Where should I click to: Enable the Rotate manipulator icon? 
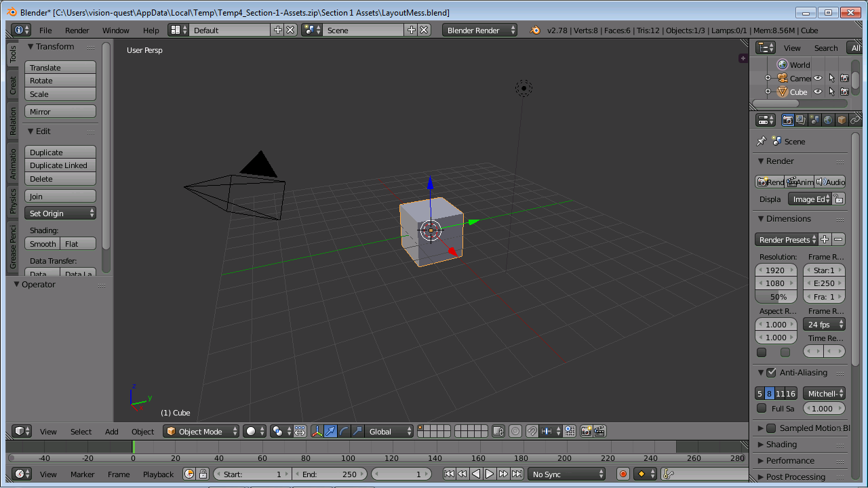[344, 431]
